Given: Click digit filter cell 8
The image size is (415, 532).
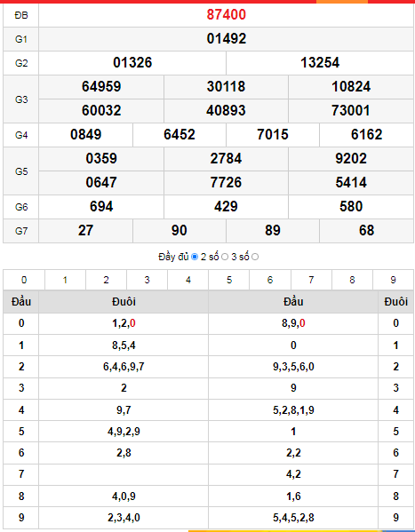Looking at the screenshot, I should coord(352,280).
